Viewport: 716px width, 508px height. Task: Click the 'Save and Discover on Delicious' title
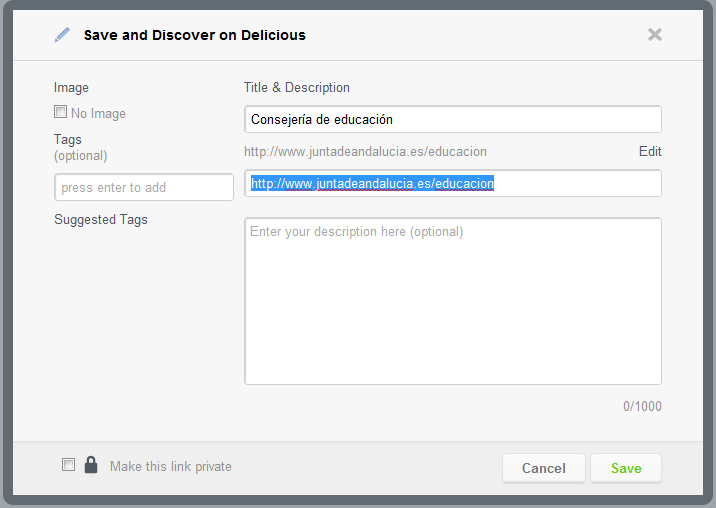pyautogui.click(x=194, y=35)
